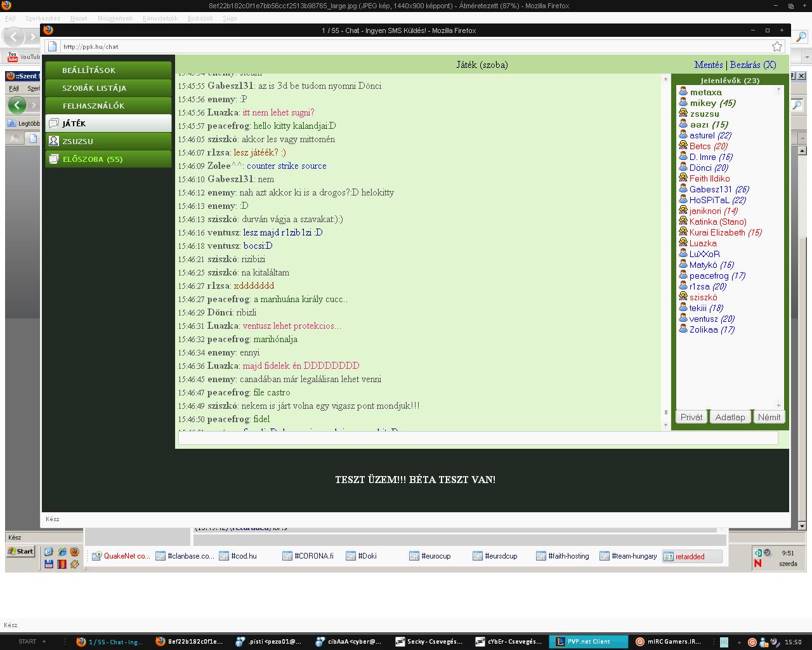This screenshot has height=650, width=812.
Task: Click the chat message input field
Action: coord(478,438)
